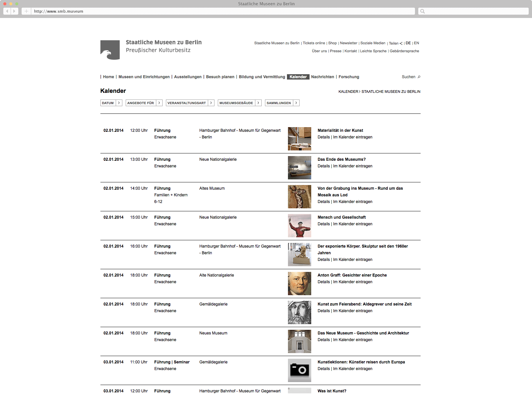
Task: Open Details for Das Ende des Museums?
Action: point(324,166)
